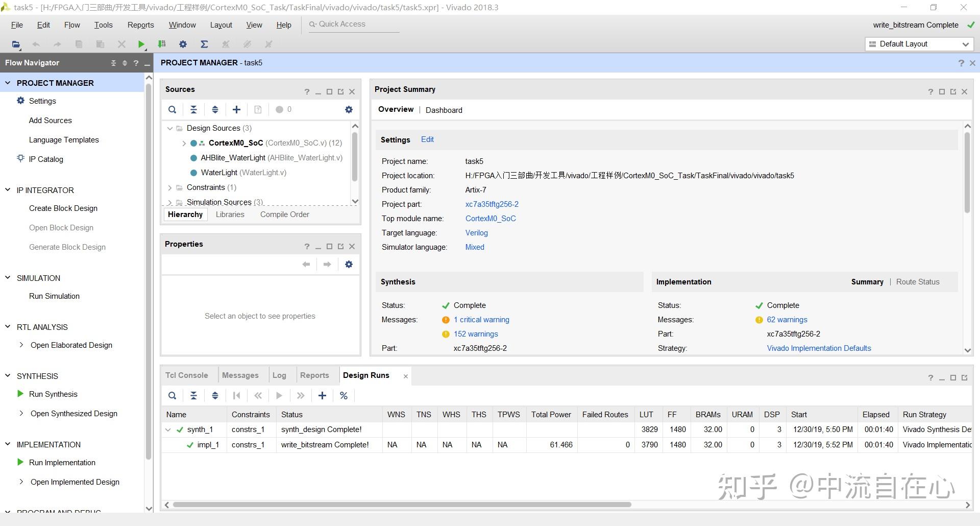Switch to the Libraries tab in Sources

pyautogui.click(x=230, y=214)
